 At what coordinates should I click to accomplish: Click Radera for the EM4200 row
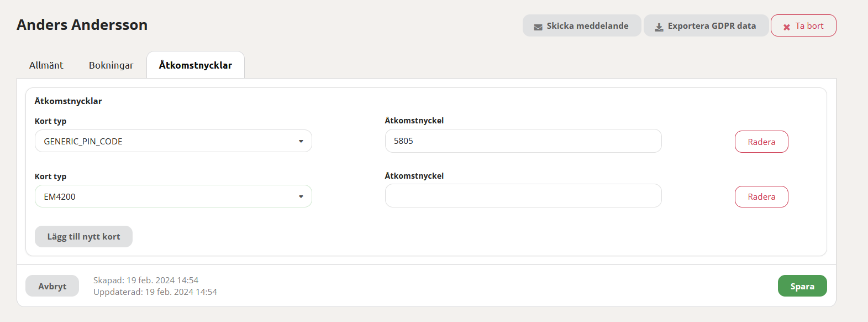click(761, 196)
